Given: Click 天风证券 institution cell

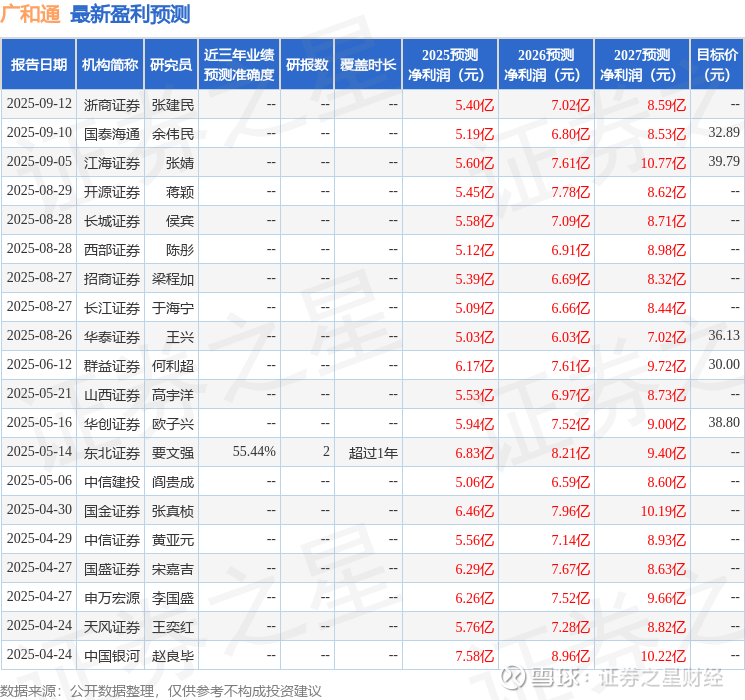Looking at the screenshot, I should (112, 627).
